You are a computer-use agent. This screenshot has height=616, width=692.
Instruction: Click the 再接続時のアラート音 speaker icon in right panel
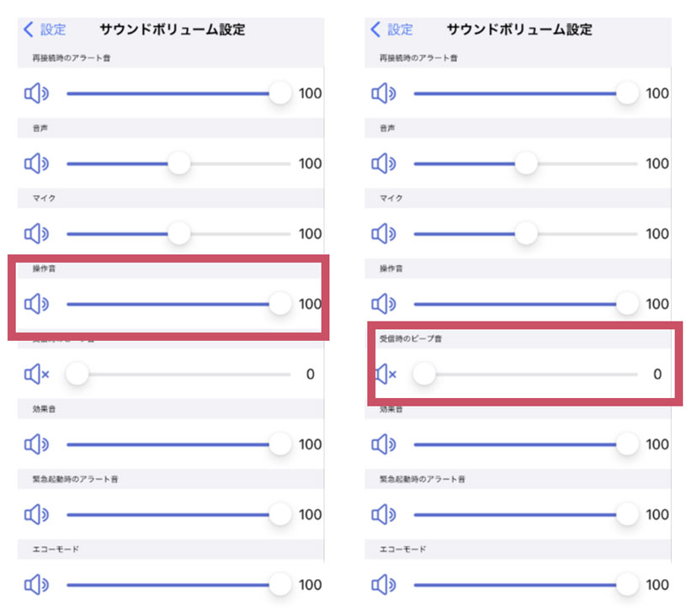[384, 93]
